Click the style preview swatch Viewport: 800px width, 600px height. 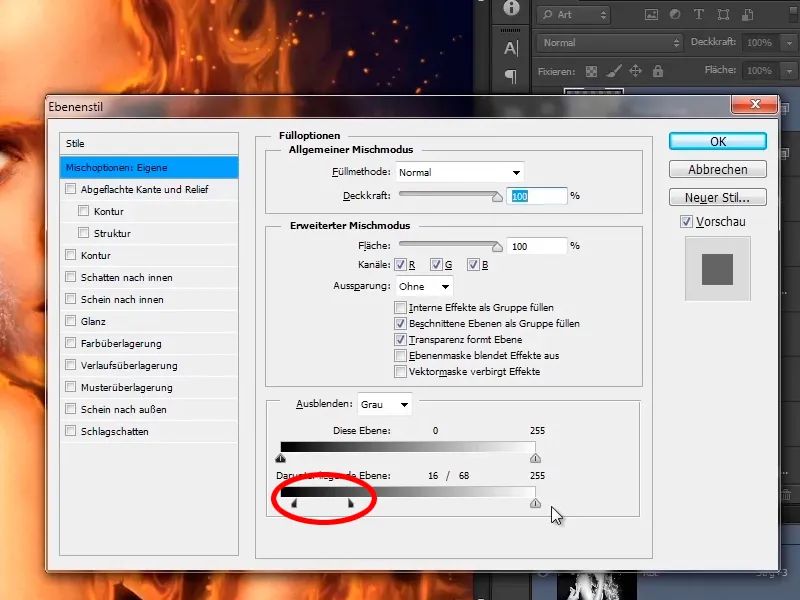tap(717, 269)
